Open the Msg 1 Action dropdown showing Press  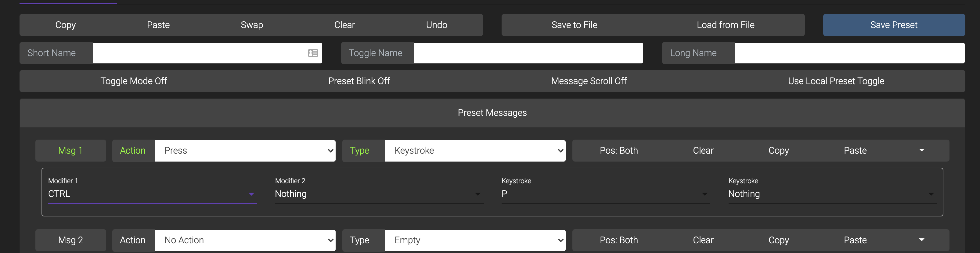tap(245, 151)
